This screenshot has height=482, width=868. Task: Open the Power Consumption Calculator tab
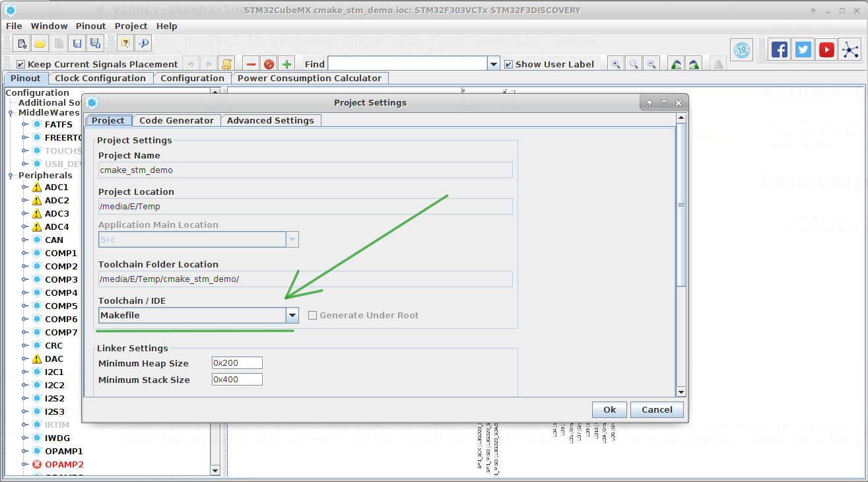pos(310,78)
